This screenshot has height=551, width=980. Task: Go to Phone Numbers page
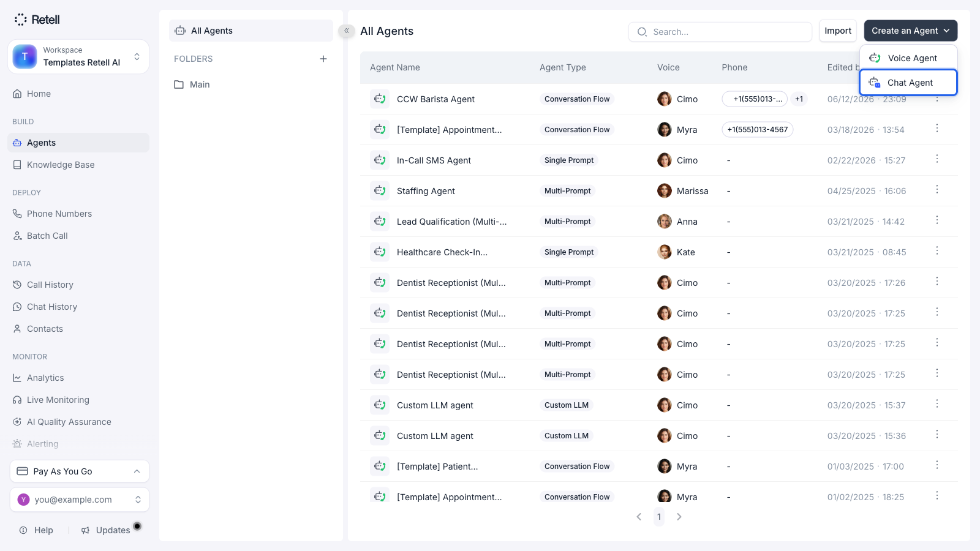click(78, 214)
